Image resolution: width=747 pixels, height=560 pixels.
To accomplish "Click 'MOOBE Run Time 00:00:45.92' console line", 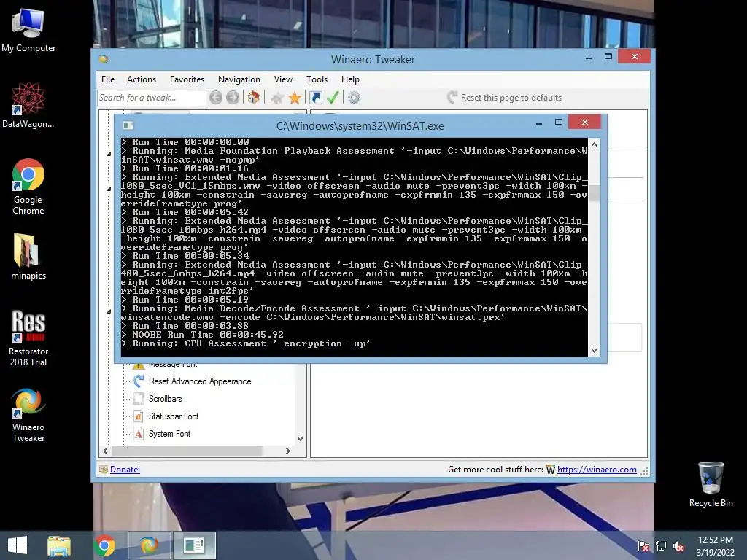I will point(203,335).
